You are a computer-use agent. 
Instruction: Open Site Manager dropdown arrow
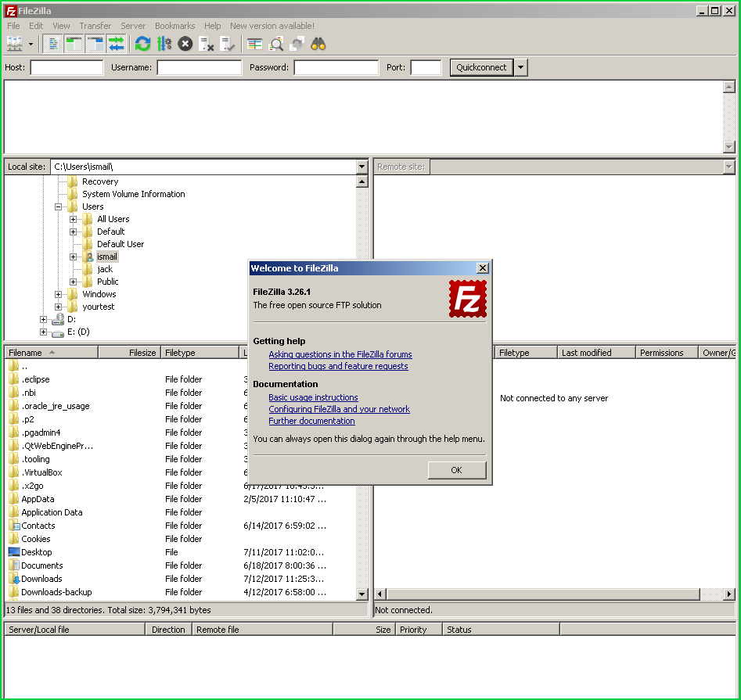(x=31, y=45)
